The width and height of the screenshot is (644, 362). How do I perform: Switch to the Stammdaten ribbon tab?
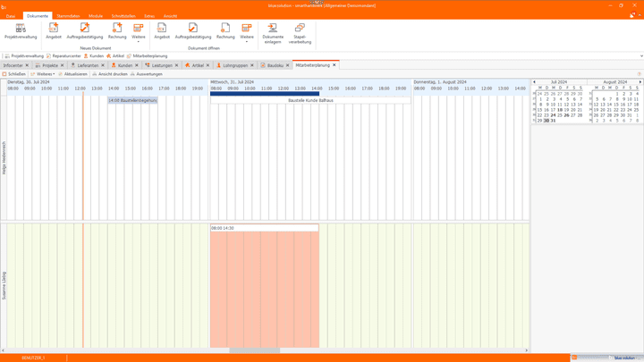(68, 16)
